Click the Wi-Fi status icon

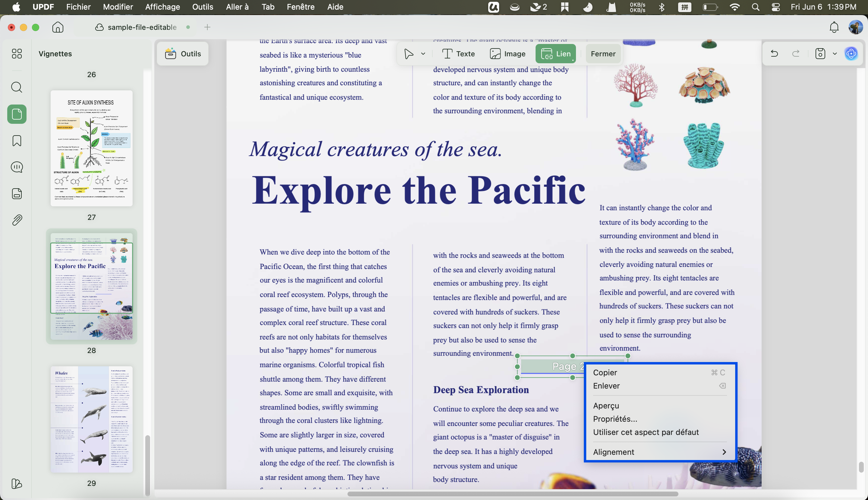[734, 7]
